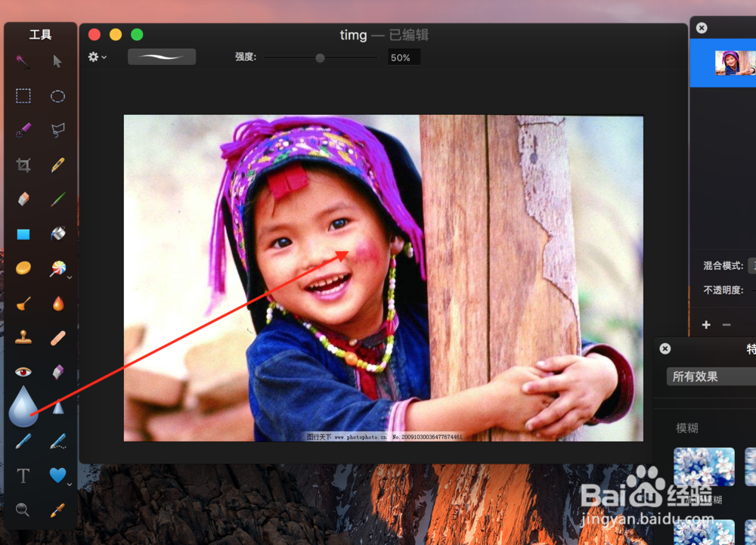Pick the Polygonal Lasso tool
Image resolution: width=756 pixels, height=545 pixels.
click(x=58, y=130)
